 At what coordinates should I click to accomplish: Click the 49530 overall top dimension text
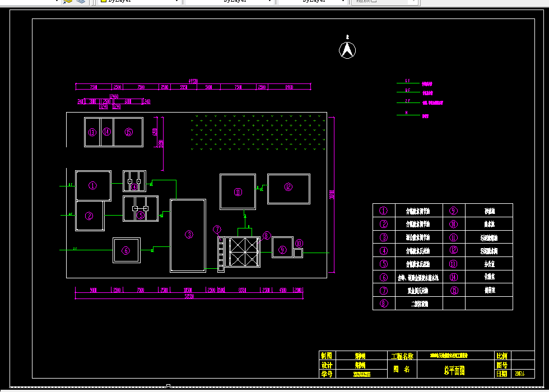pos(193,81)
